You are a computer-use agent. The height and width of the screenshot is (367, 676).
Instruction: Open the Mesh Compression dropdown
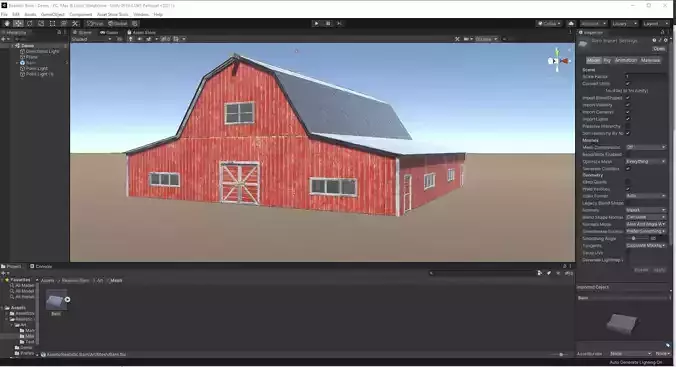tap(646, 147)
